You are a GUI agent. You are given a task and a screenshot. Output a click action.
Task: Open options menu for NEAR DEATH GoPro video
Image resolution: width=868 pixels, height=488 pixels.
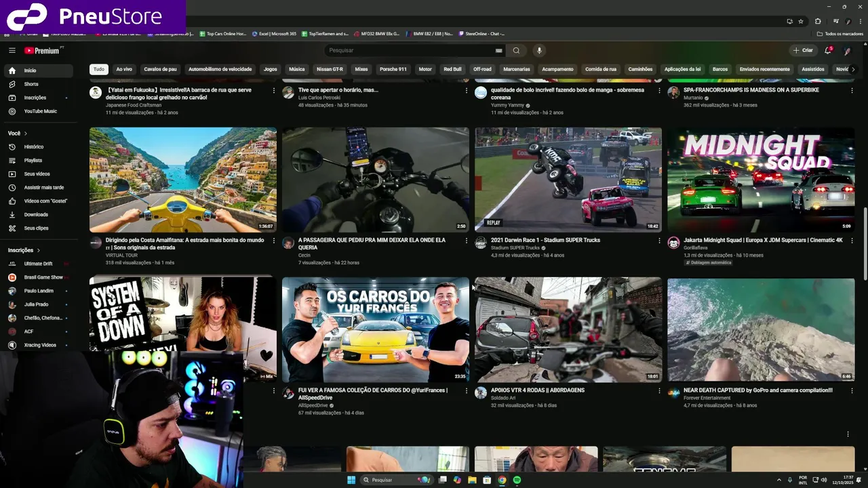(x=852, y=391)
